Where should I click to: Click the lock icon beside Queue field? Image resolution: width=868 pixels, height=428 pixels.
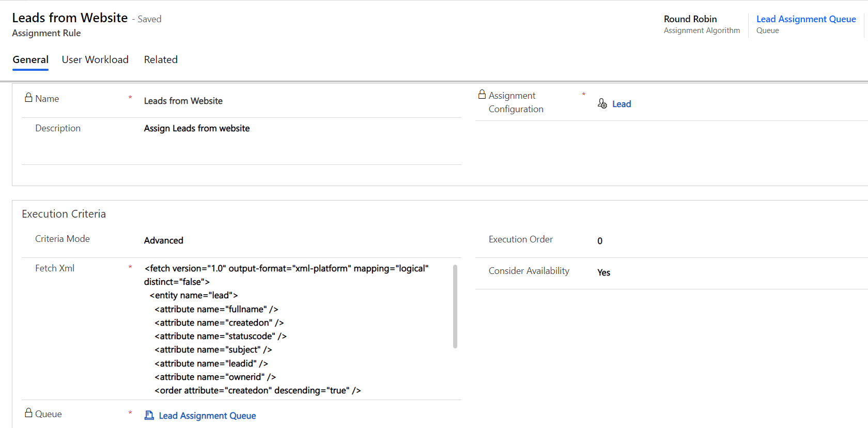28,412
